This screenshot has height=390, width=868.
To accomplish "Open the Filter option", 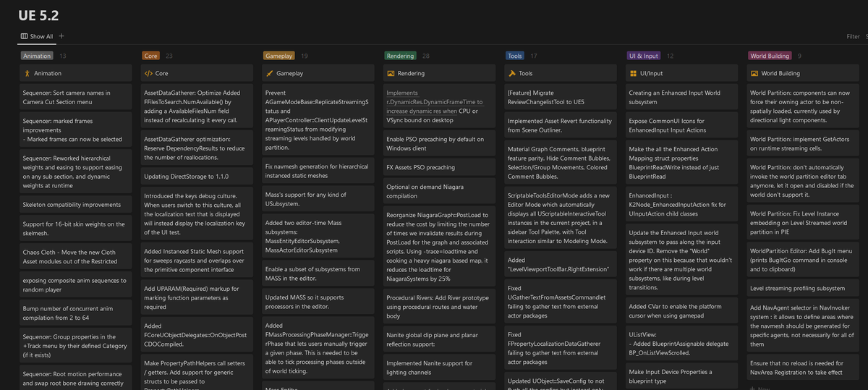I will coord(852,36).
